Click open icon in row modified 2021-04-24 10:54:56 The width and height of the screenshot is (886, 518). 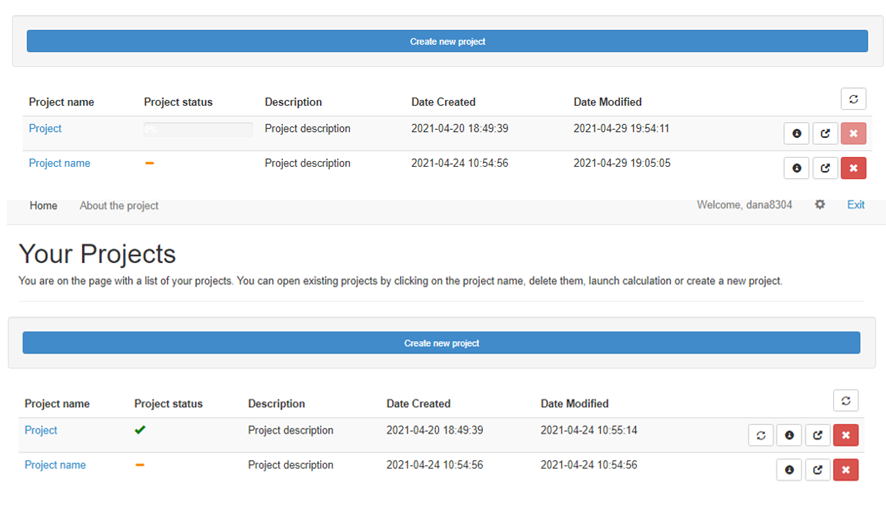pyautogui.click(x=818, y=470)
